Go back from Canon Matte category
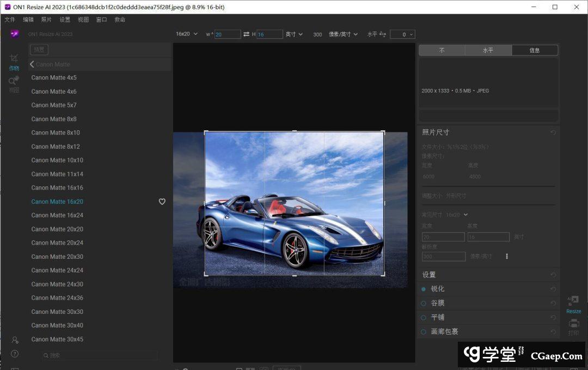Image resolution: width=588 pixels, height=370 pixels. click(32, 64)
